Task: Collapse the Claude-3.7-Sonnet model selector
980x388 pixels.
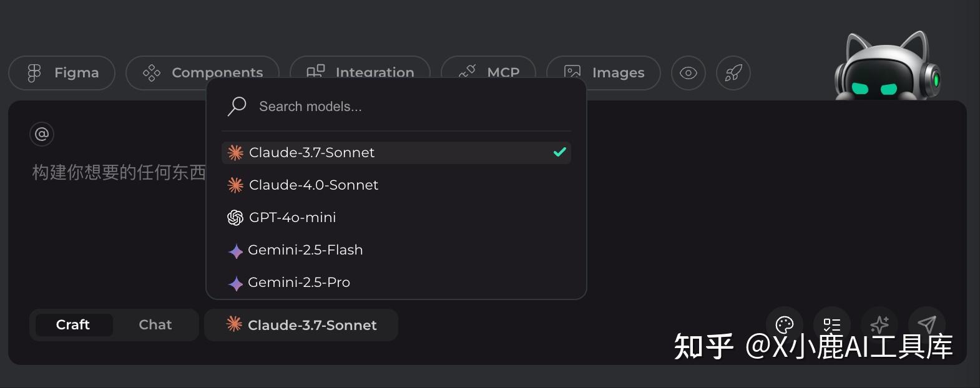Action: 301,325
